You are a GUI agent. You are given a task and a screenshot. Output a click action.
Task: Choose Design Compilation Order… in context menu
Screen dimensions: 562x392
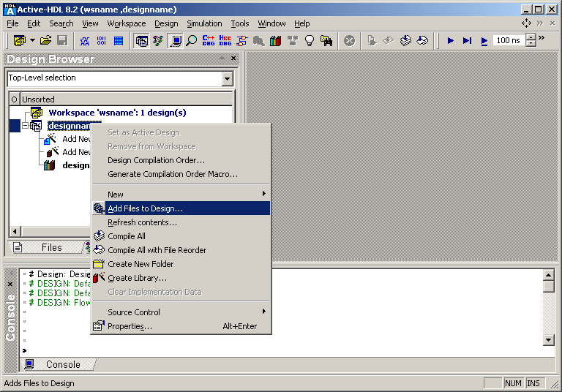(x=157, y=160)
